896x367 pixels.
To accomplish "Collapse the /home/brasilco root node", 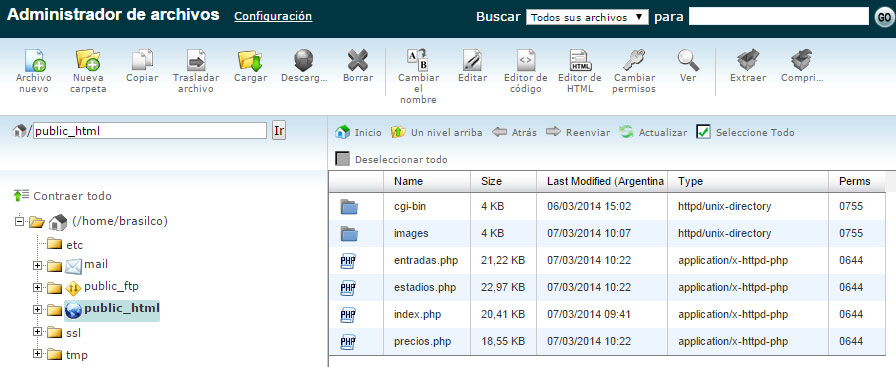I will (20, 221).
